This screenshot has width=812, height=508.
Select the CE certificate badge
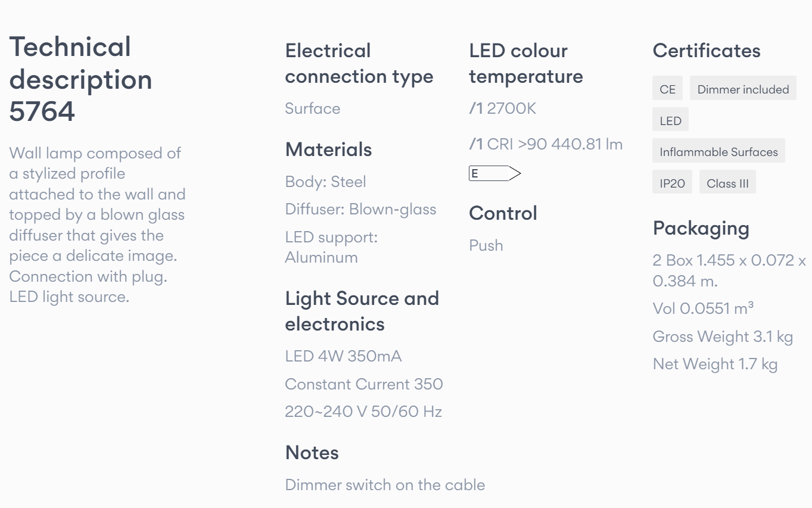tap(668, 89)
